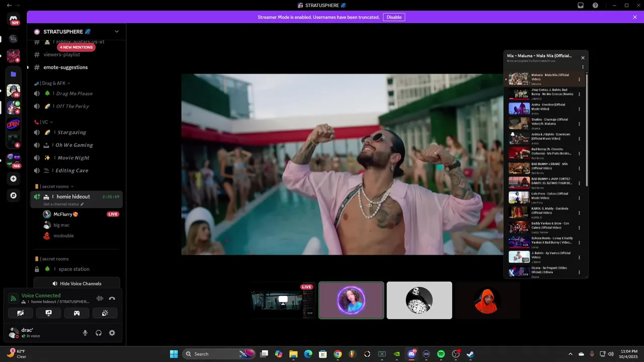Mute the microphone in user panel
Image resolution: width=644 pixels, height=362 pixels.
click(85, 333)
